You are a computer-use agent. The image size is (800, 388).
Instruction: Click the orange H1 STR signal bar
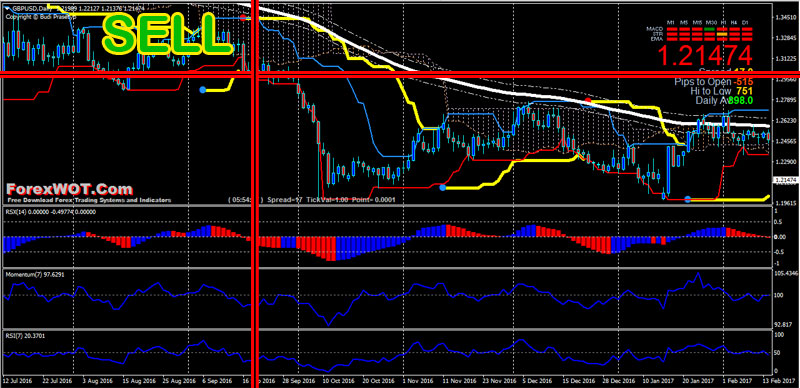[x=722, y=34]
